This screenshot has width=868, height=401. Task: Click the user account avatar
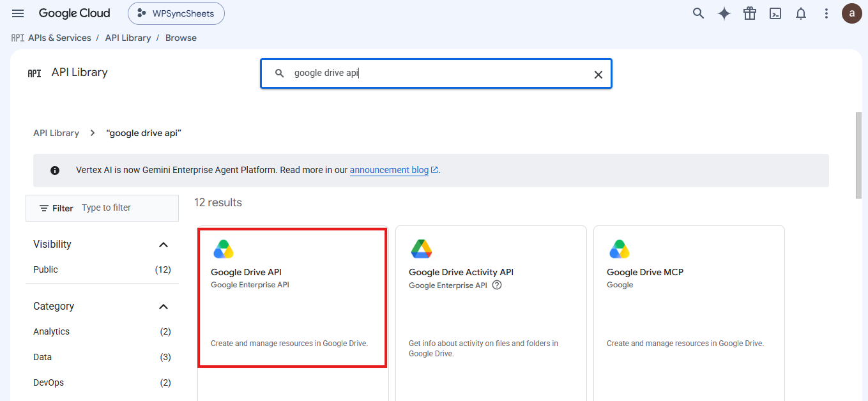[x=852, y=13]
